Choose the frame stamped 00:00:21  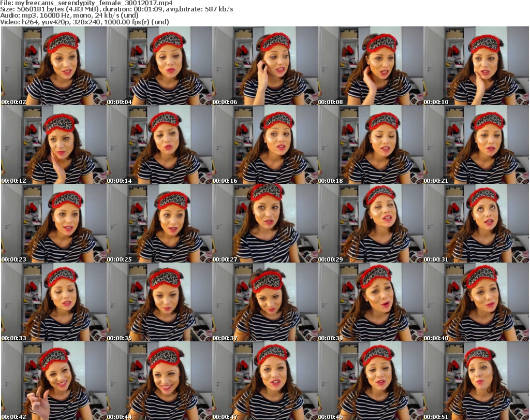coord(476,144)
